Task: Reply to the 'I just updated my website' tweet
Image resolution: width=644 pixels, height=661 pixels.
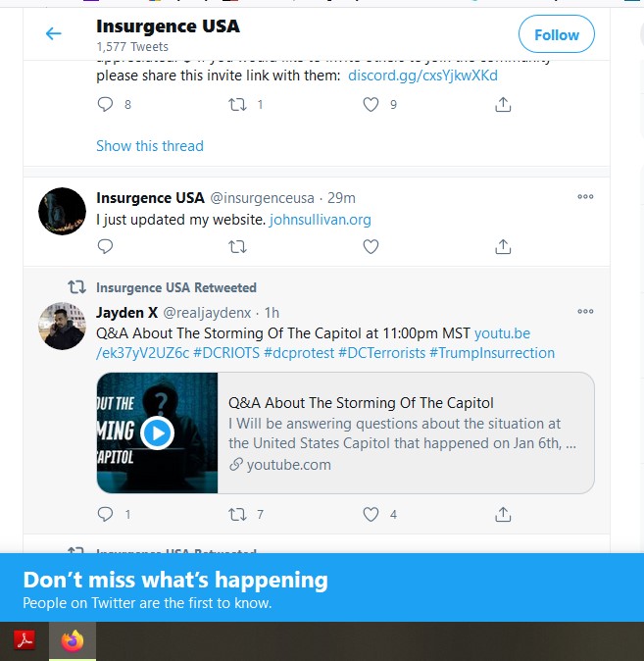Action: 105,246
